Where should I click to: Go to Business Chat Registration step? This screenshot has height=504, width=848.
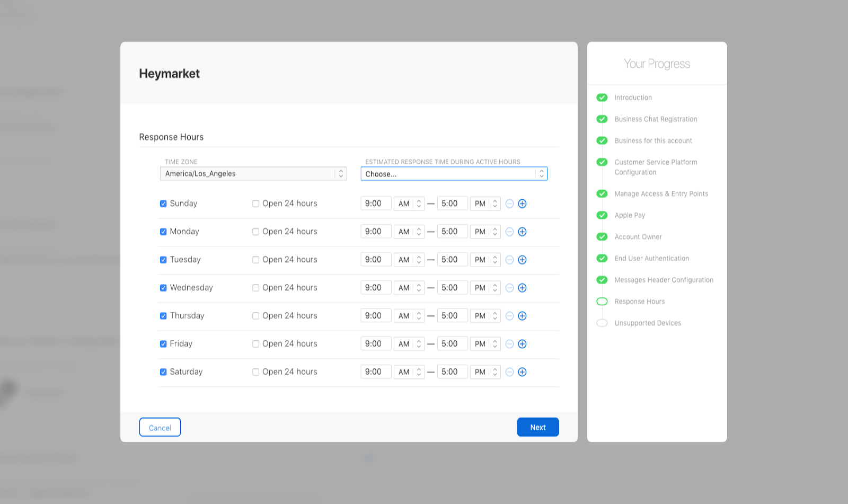coord(656,119)
